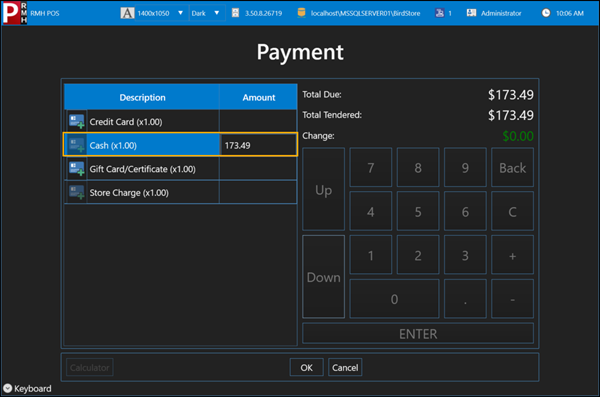The image size is (600, 397).
Task: Select the Cash (x1.00) row
Action: click(x=180, y=145)
